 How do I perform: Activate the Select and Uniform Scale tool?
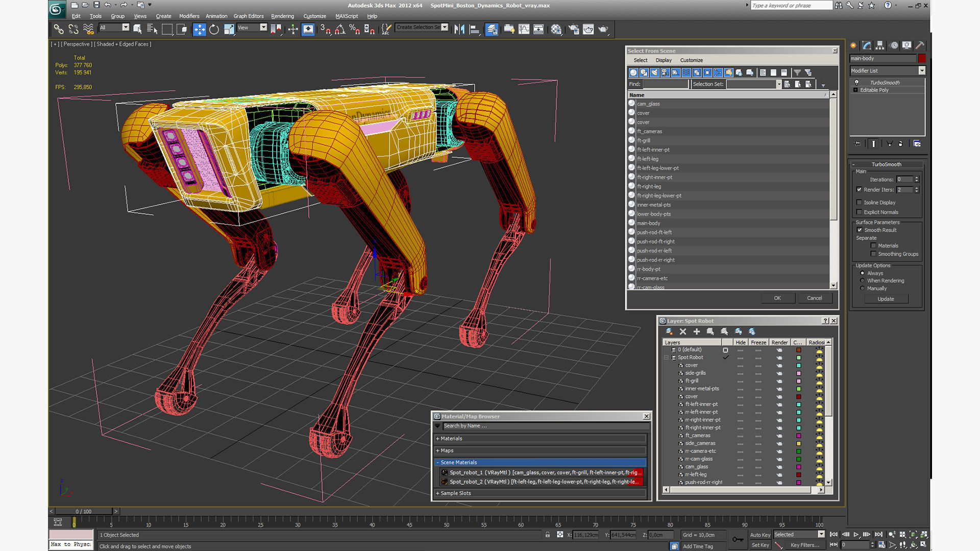[x=229, y=29]
